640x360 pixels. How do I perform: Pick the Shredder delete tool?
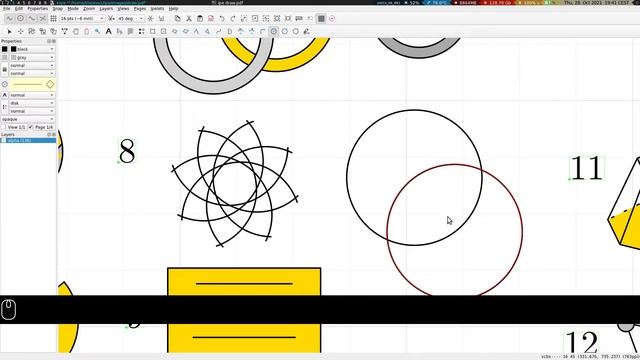click(87, 31)
